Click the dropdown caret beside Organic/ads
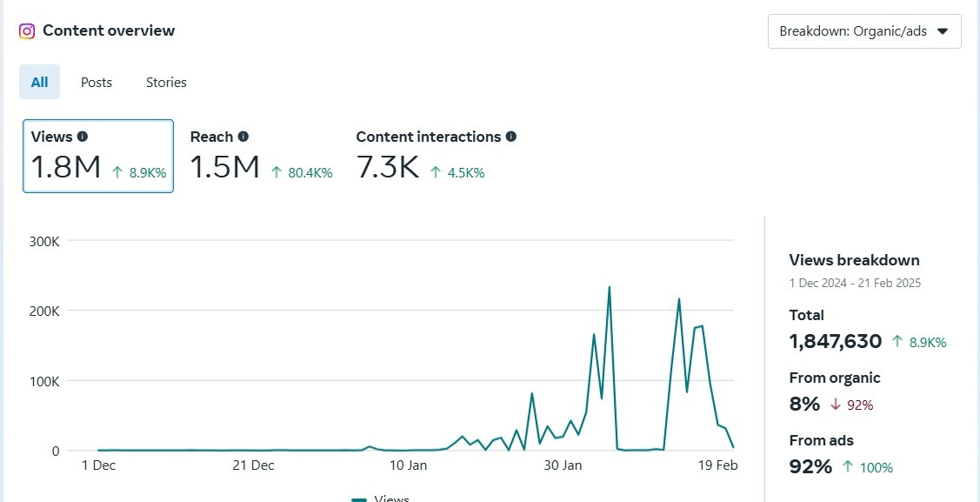The width and height of the screenshot is (980, 502). (x=943, y=31)
